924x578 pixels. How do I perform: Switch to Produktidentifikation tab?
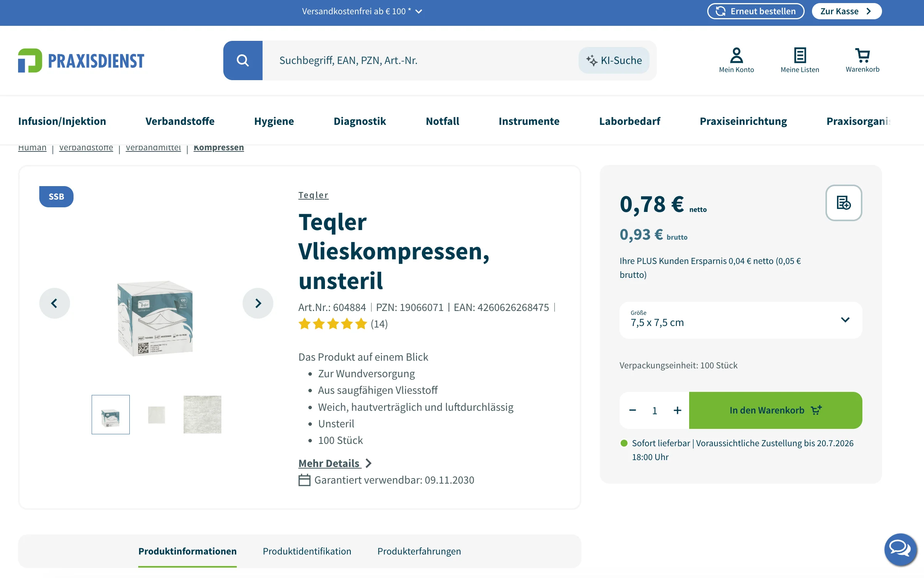(x=307, y=551)
